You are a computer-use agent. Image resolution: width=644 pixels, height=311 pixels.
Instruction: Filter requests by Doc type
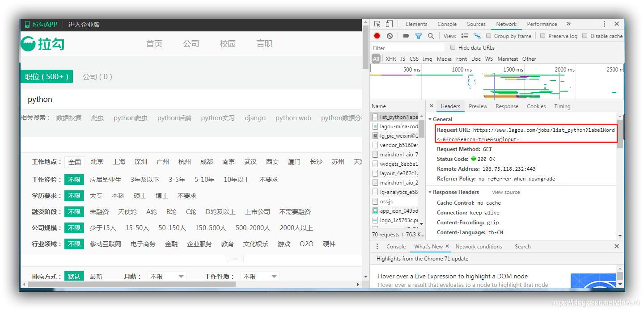tap(476, 59)
